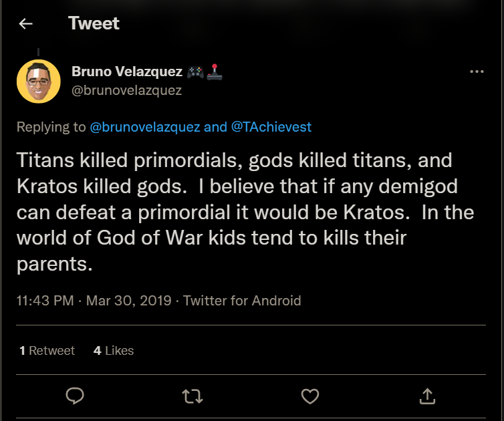View the 1 Retweet list
The width and height of the screenshot is (504, 421).
47,350
